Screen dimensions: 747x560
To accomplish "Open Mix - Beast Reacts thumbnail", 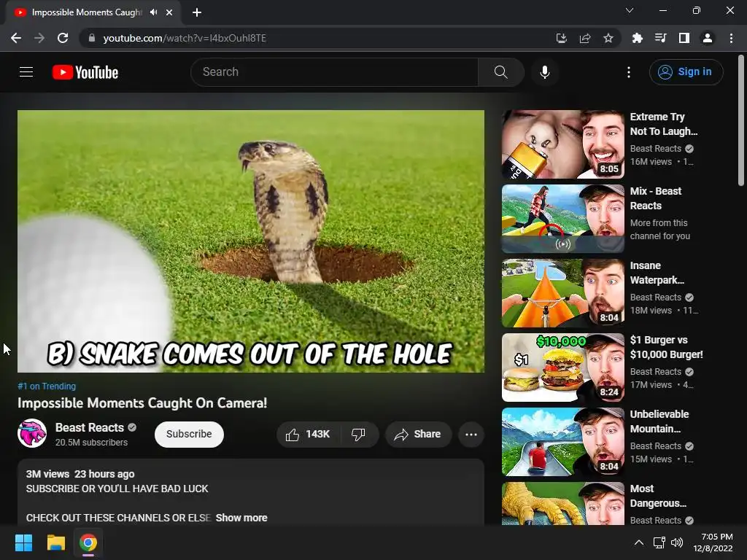I will click(x=563, y=219).
